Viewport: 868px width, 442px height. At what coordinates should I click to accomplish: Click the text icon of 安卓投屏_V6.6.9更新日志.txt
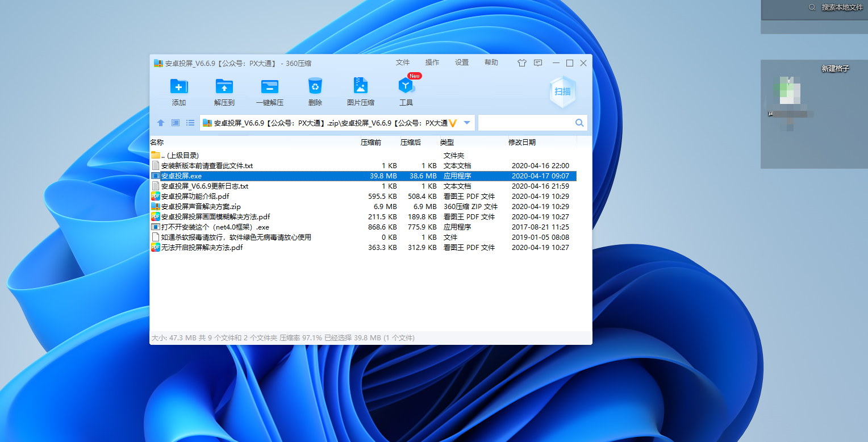click(x=156, y=186)
